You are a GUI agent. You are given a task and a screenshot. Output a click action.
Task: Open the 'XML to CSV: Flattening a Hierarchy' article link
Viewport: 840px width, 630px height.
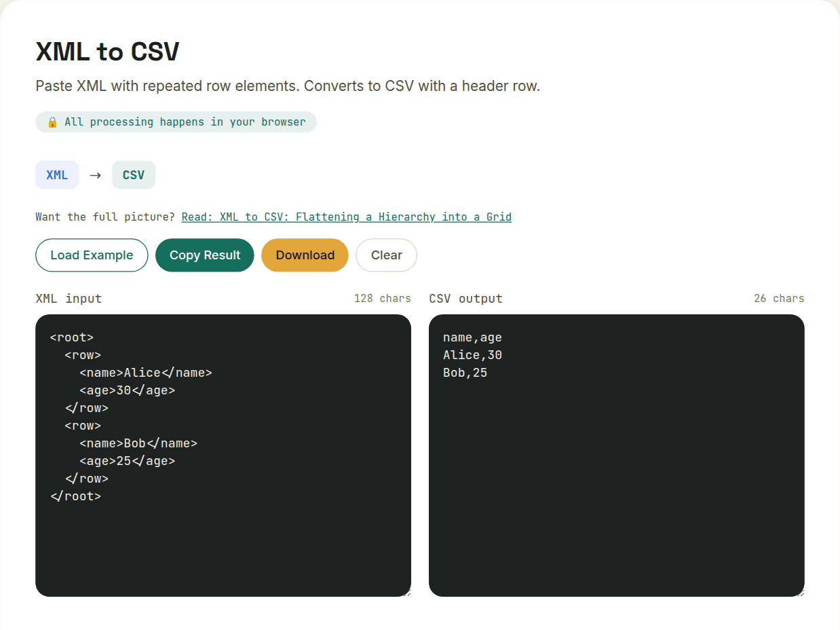point(347,217)
